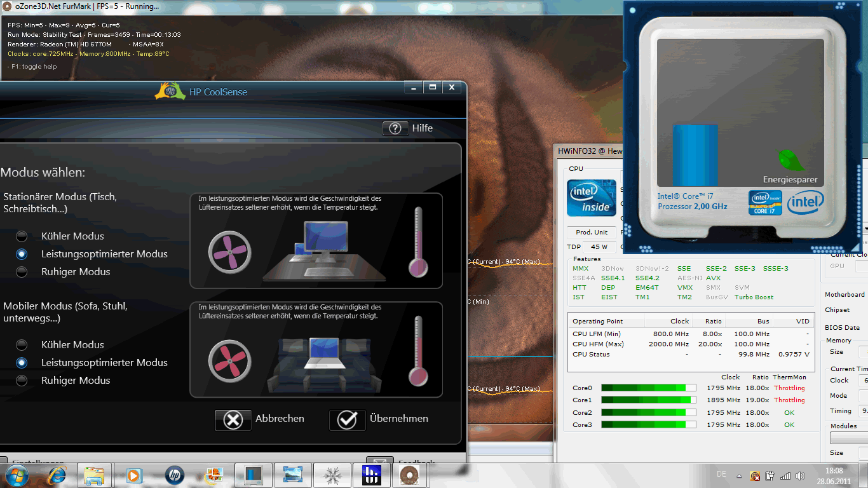Click the Intel inside logo in HWiNFO32
The image size is (868, 488).
[592, 198]
